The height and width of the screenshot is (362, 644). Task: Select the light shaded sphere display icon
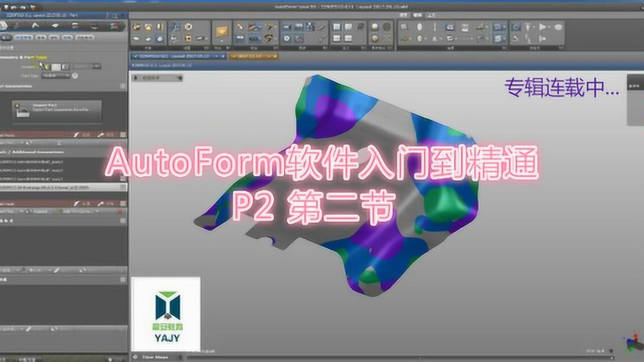[375, 27]
